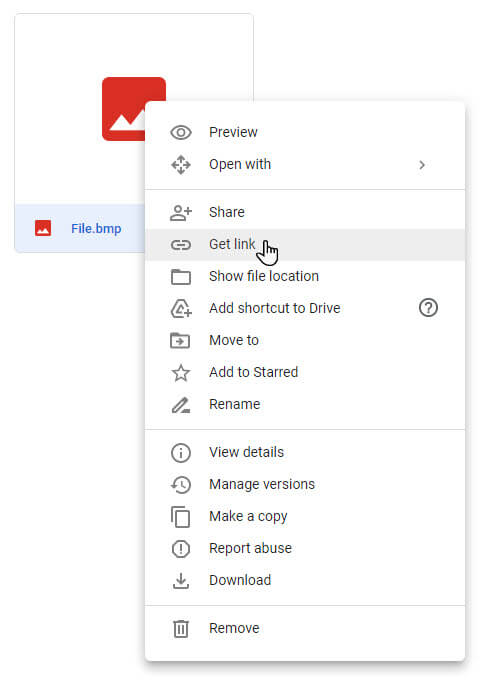
Task: Expand the Open with submenu arrow
Action: click(422, 165)
